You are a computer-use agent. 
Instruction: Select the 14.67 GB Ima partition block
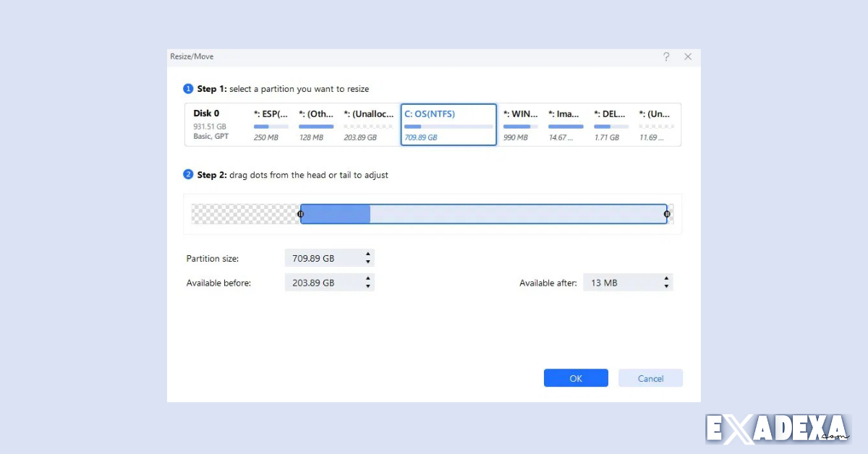point(565,124)
